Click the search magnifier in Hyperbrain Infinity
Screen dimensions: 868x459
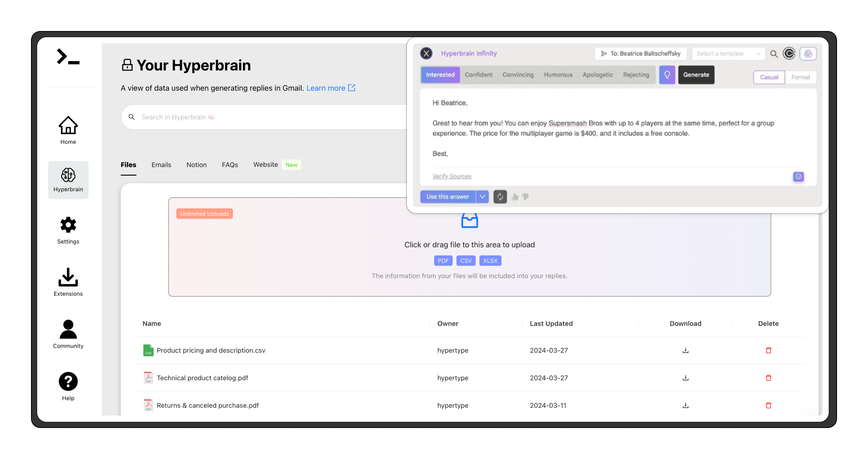(774, 54)
